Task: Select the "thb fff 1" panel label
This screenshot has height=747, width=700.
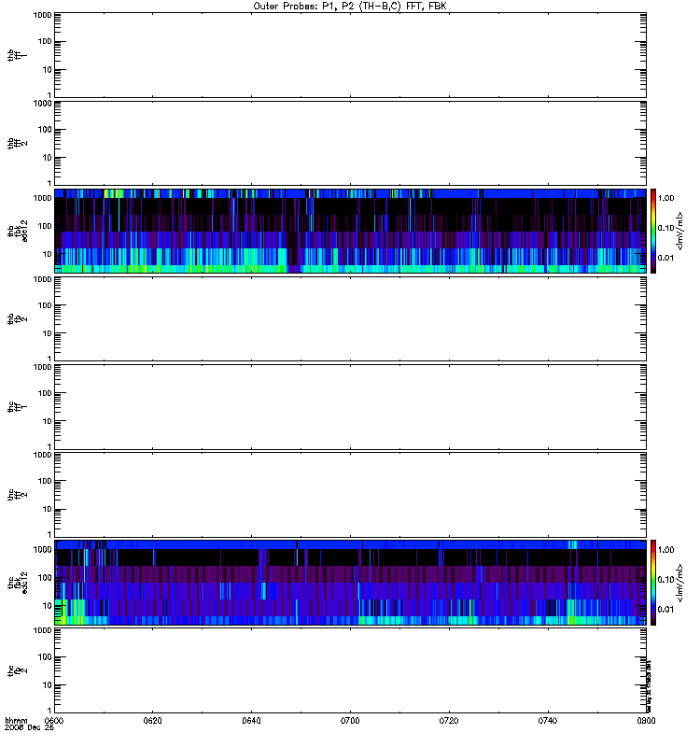Action: coord(17,55)
